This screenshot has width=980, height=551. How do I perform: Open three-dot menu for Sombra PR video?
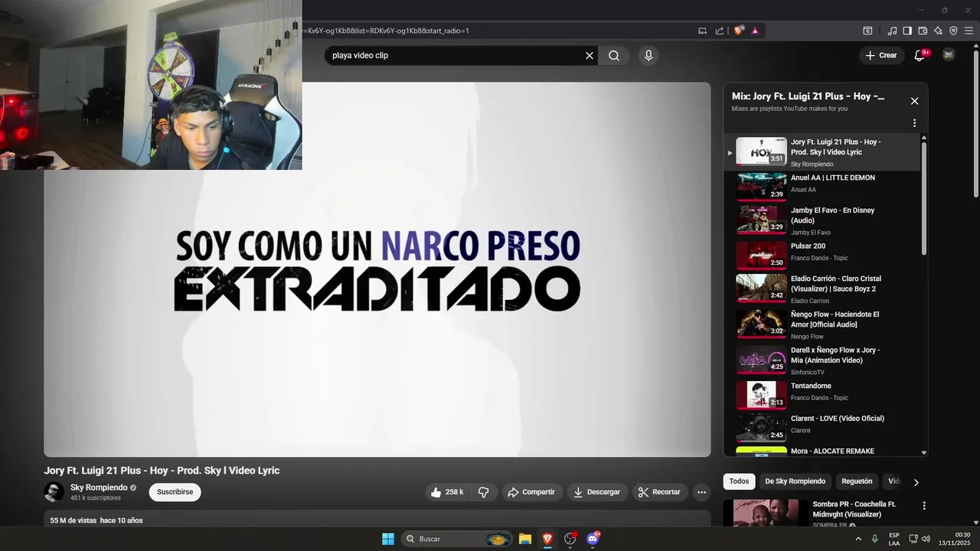pyautogui.click(x=924, y=506)
